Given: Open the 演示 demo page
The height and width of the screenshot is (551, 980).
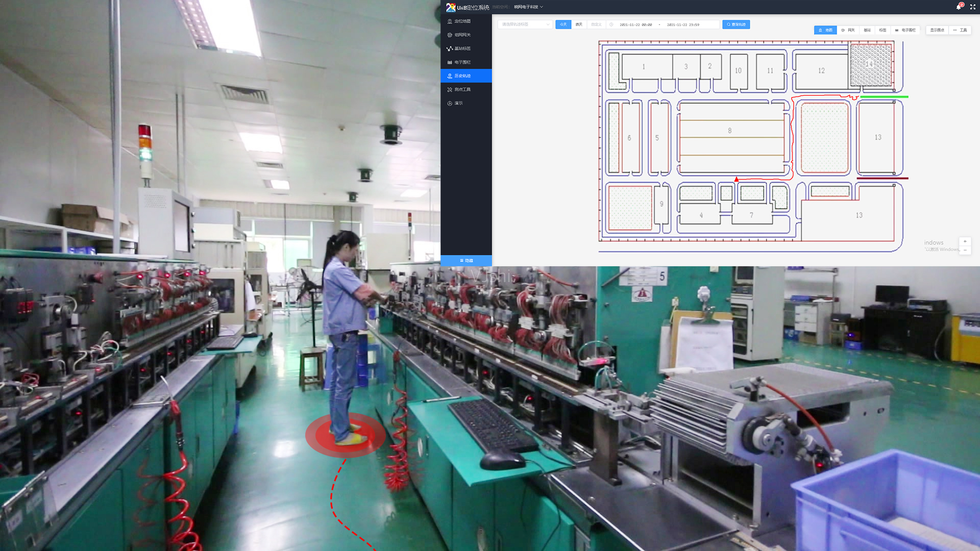Looking at the screenshot, I should click(x=458, y=104).
